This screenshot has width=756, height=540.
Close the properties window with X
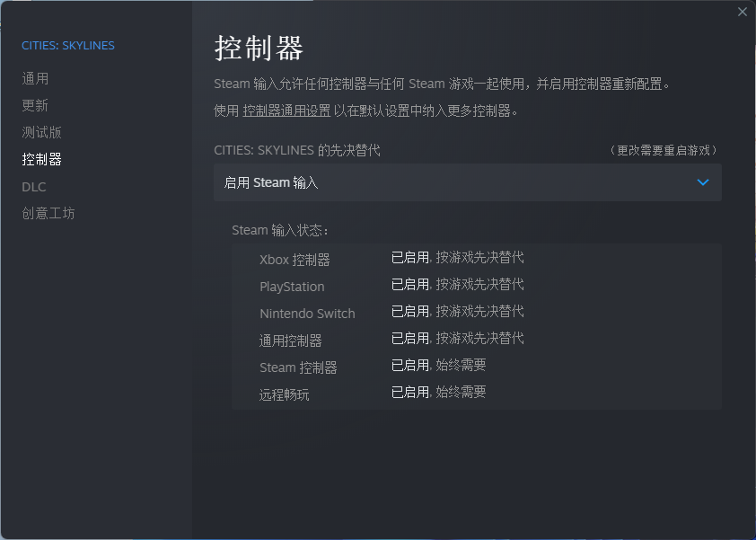point(742,12)
